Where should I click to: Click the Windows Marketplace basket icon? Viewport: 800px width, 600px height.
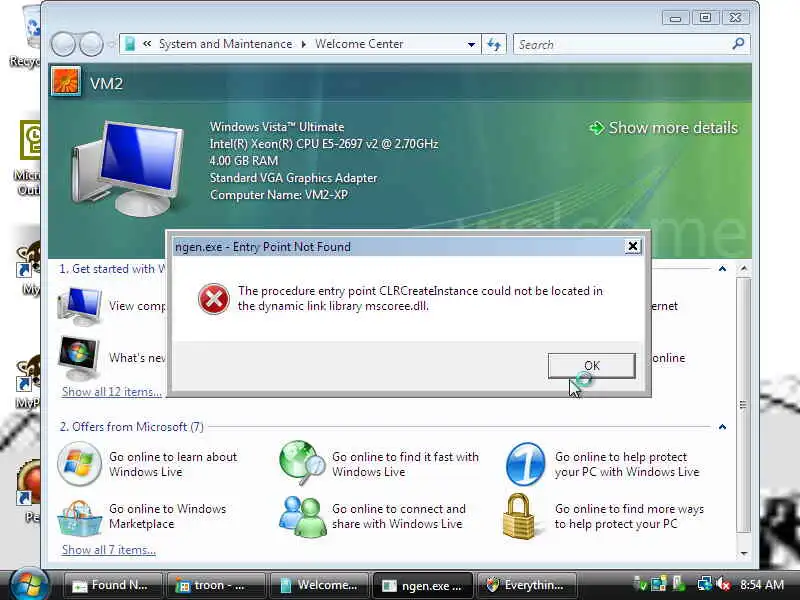click(79, 518)
